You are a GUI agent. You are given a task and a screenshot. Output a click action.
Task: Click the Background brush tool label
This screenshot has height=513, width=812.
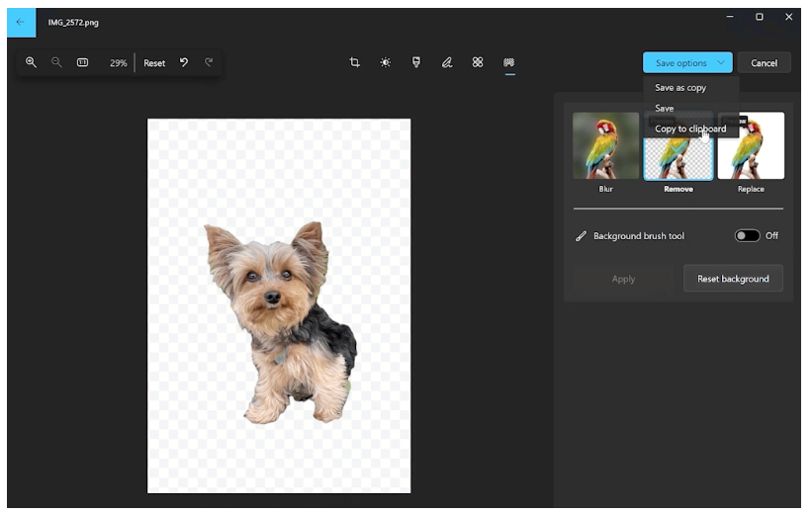(639, 236)
